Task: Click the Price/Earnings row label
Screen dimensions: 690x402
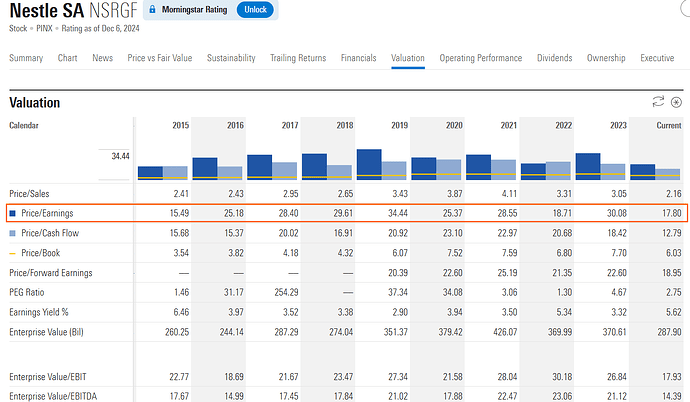Action: (x=47, y=213)
